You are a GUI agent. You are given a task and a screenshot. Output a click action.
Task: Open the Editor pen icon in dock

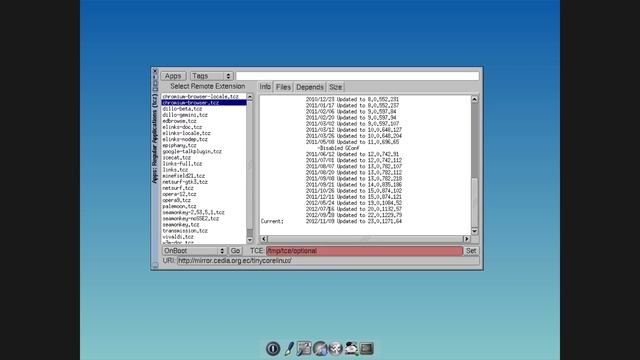pos(289,348)
